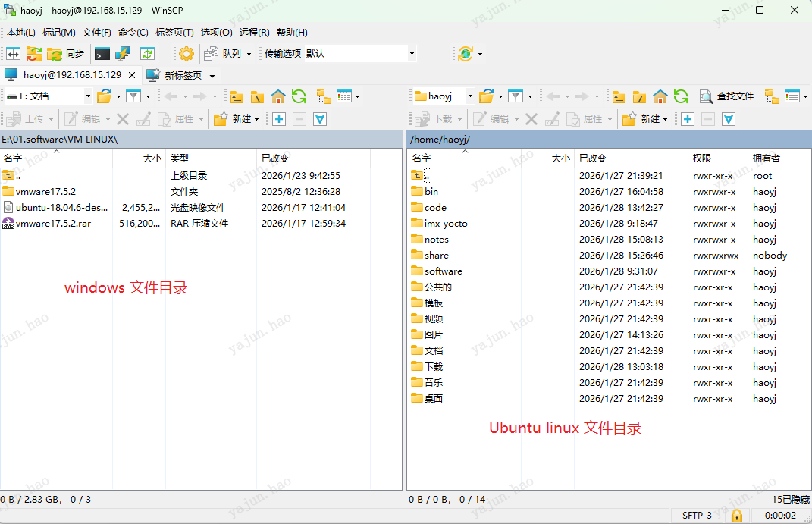Sort local panel by 类型 column
Screen dimensions: 812x524
point(211,158)
